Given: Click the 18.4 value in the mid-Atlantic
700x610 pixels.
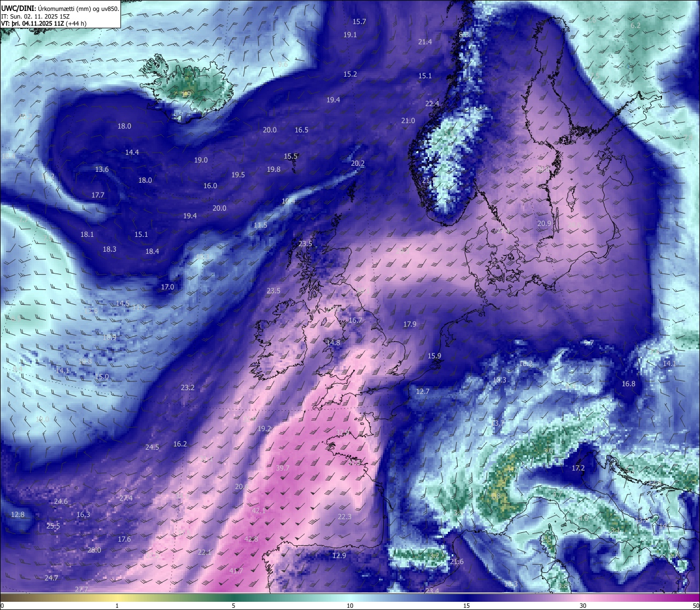Looking at the screenshot, I should tap(152, 251).
